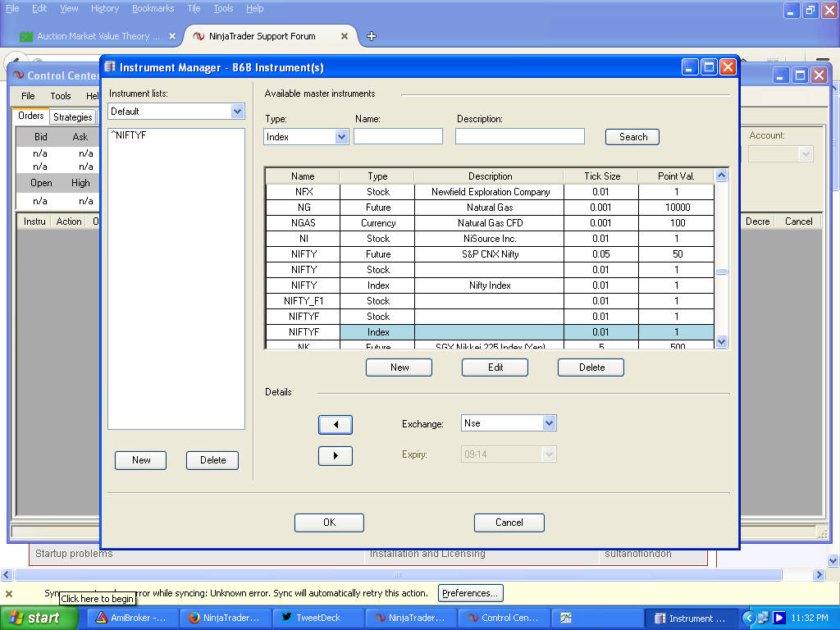Click the left arrow add-to-list button
Viewport: 840px width, 630px height.
coord(336,425)
